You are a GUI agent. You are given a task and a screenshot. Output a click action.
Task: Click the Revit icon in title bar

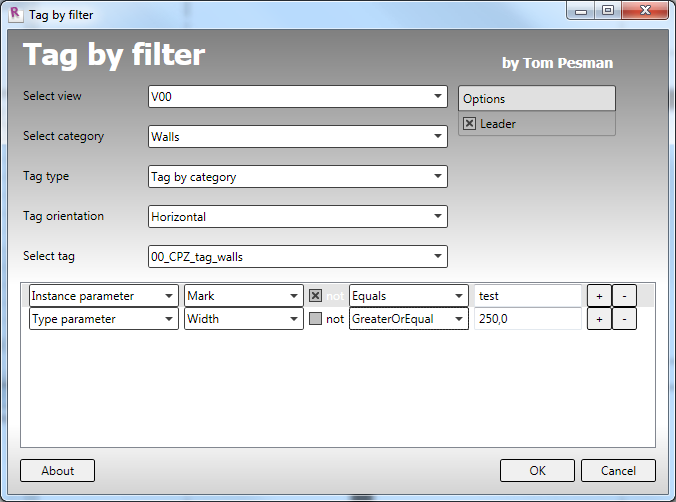point(16,14)
